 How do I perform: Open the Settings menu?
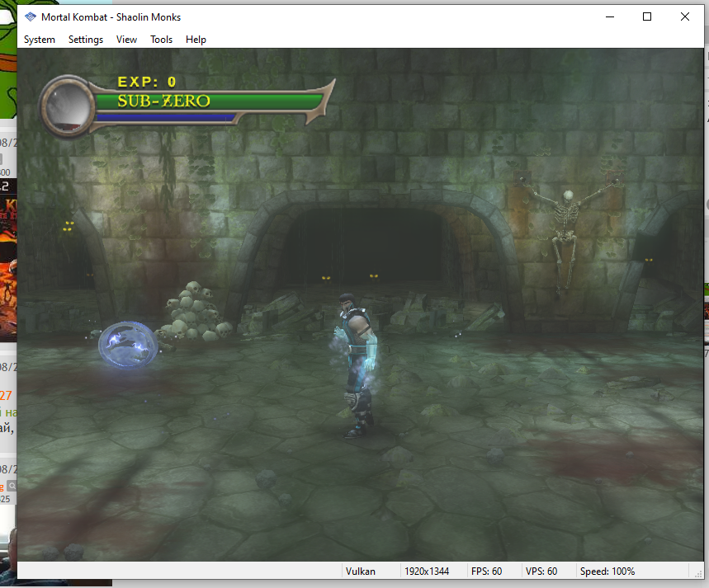[x=86, y=40]
